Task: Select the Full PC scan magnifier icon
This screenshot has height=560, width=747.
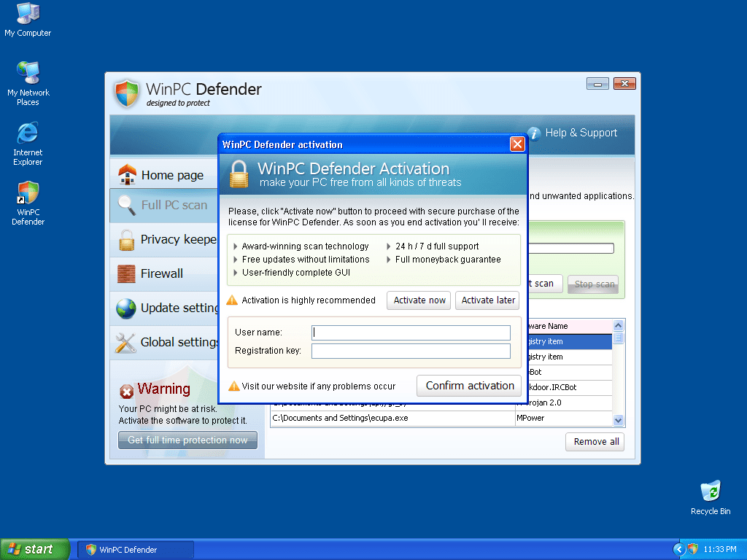Action: tap(127, 206)
